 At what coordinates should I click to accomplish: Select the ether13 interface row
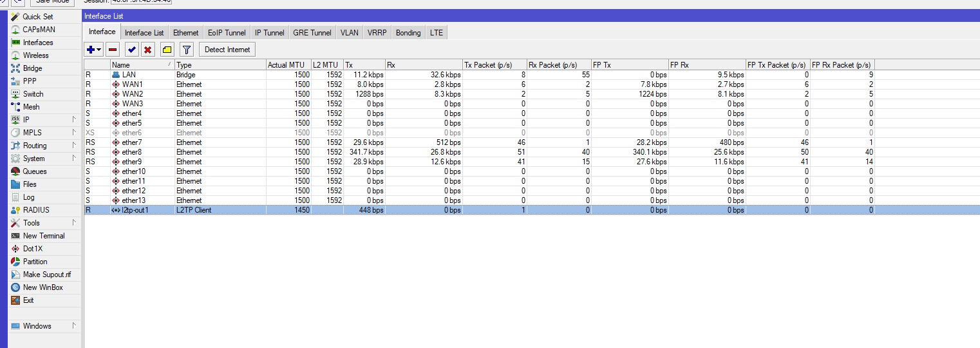[532, 200]
